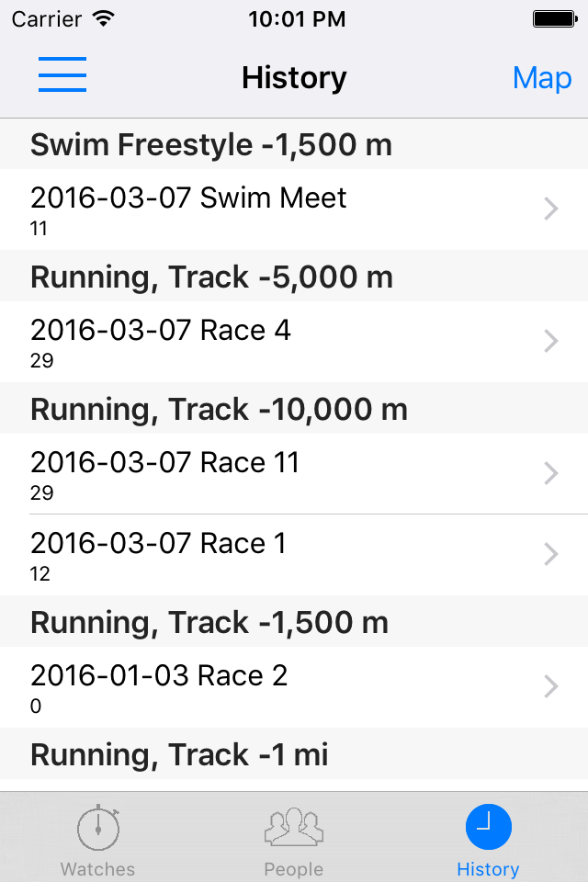Expand chevron for Race 2 entry
Image resolution: width=588 pixels, height=882 pixels.
[551, 686]
